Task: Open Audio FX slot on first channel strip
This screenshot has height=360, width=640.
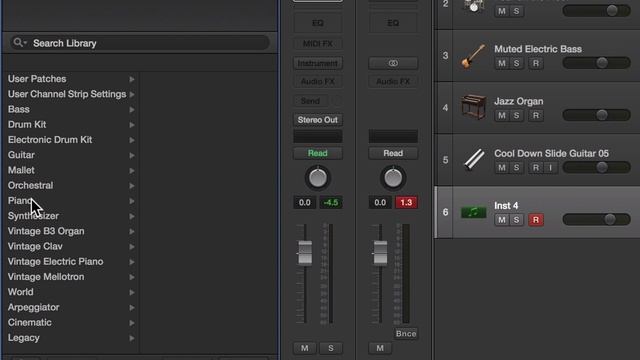Action: coord(318,82)
